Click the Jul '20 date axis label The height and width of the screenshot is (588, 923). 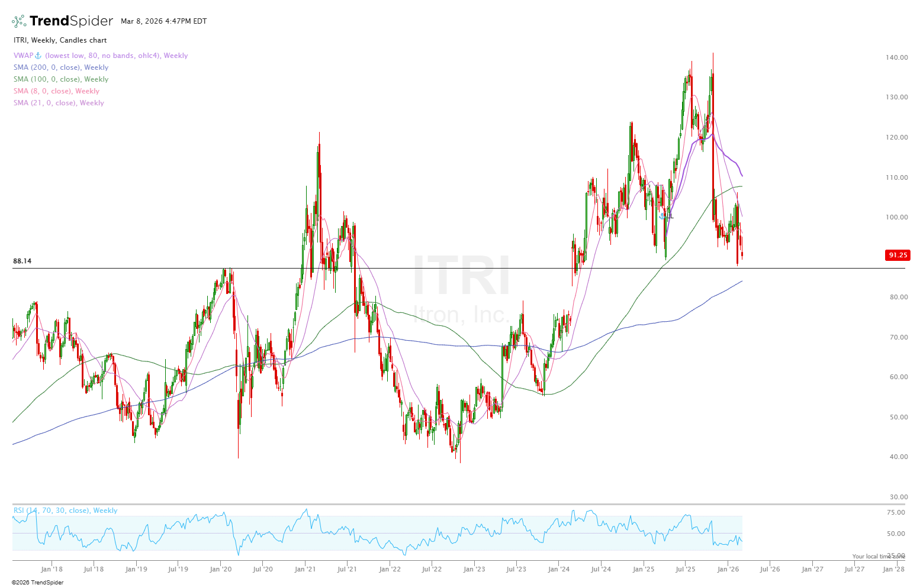pos(263,570)
